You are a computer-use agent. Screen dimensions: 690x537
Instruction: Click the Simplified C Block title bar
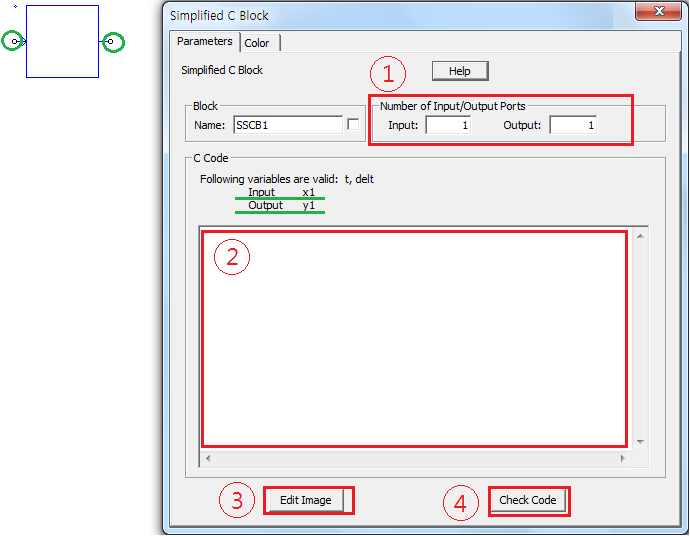400,15
